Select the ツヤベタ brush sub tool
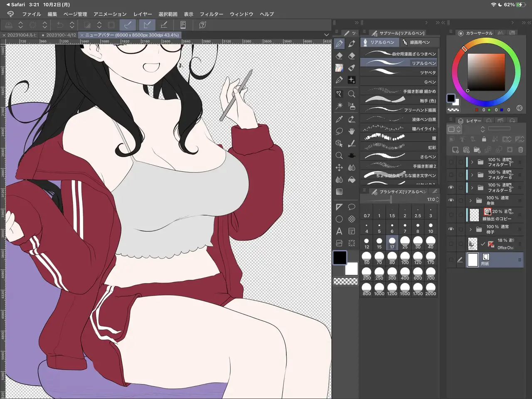This screenshot has width=532, height=399. (398, 72)
